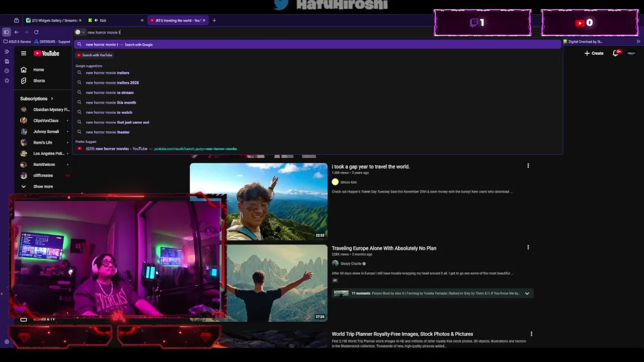This screenshot has width=644, height=362.
Task: Open the YouTube notifications bell
Action: point(616,53)
